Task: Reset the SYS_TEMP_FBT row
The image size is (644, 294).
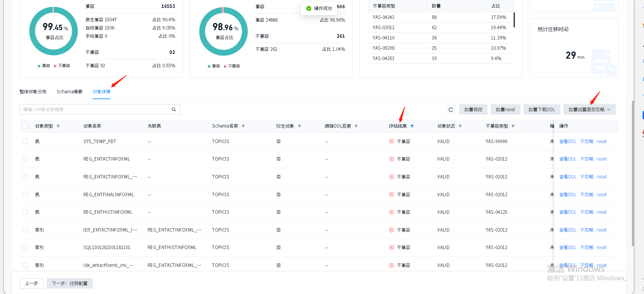Action: [601, 141]
